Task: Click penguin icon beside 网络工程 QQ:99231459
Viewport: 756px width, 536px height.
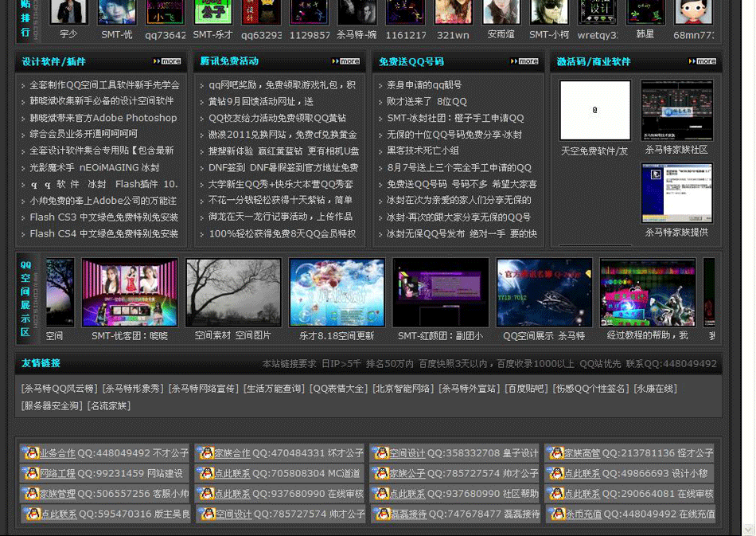Action: click(32, 473)
